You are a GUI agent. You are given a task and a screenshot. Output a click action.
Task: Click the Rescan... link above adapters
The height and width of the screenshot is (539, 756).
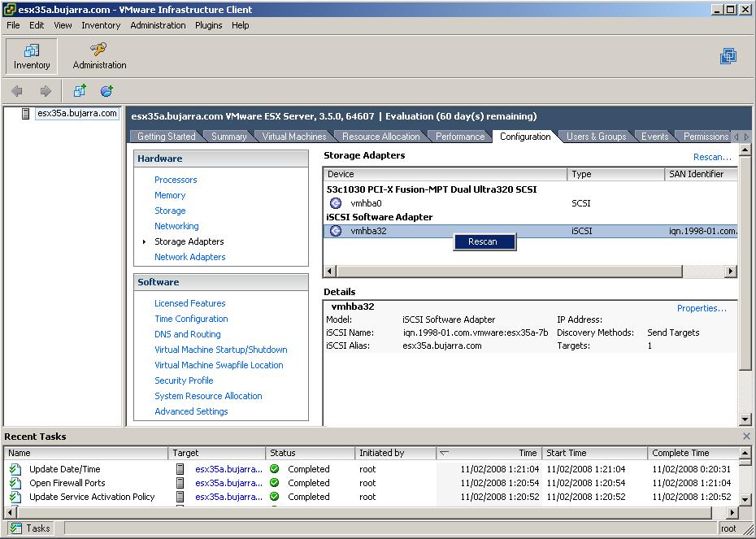[x=712, y=157]
